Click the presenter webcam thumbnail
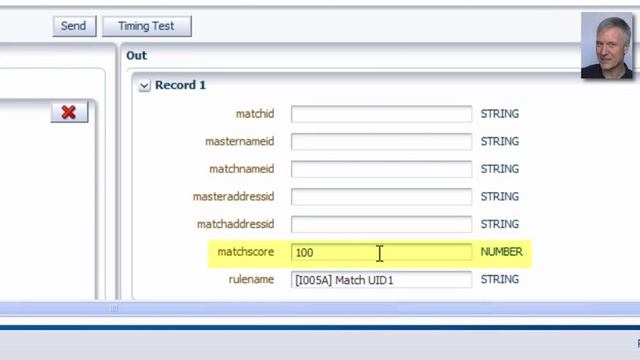 point(607,45)
